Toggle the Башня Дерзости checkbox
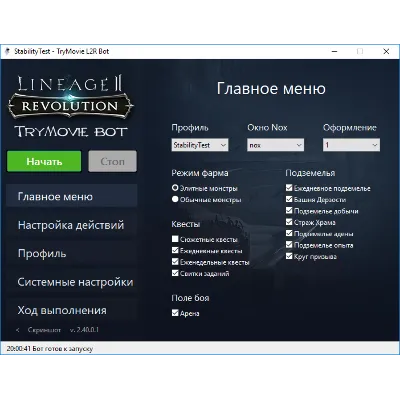400x400 pixels. [x=289, y=199]
